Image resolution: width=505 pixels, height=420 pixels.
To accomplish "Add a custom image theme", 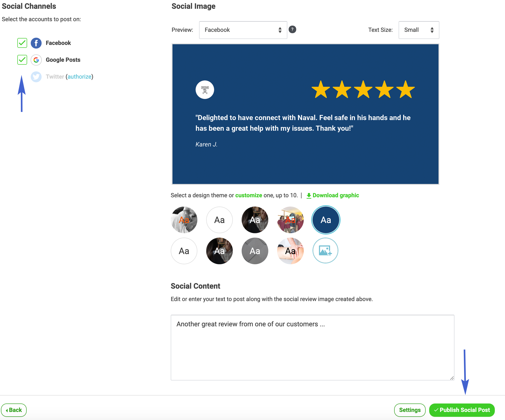I will [325, 251].
